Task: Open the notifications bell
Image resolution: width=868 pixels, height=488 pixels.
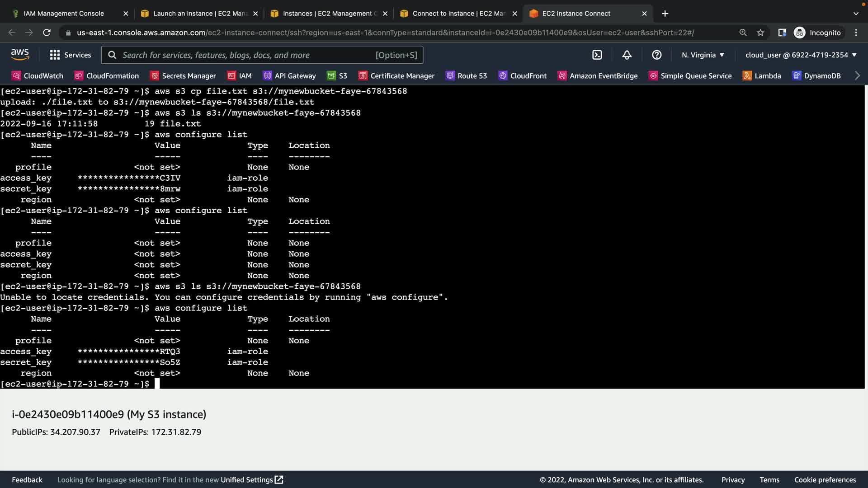Action: (x=627, y=55)
